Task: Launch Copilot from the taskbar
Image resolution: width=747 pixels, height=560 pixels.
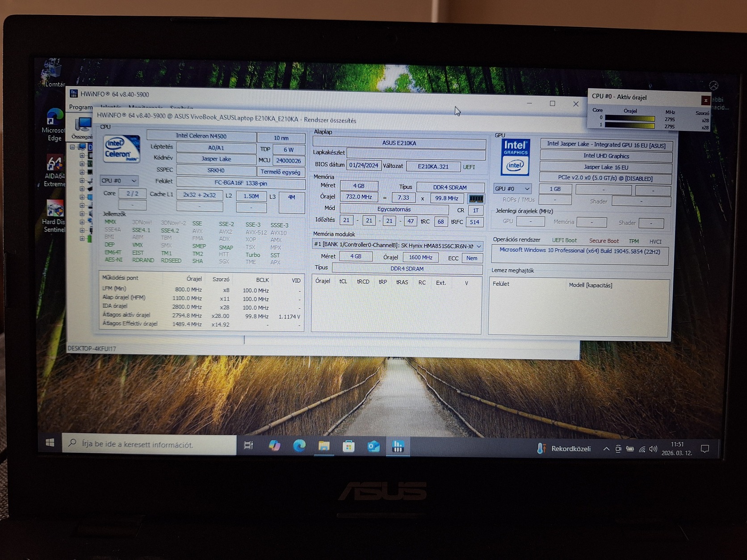Action: [274, 445]
